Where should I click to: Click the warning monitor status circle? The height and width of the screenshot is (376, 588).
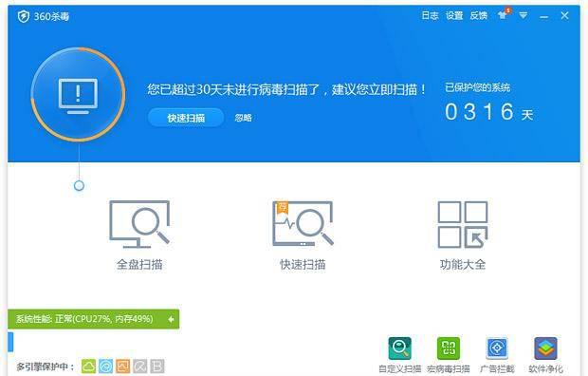(78, 94)
